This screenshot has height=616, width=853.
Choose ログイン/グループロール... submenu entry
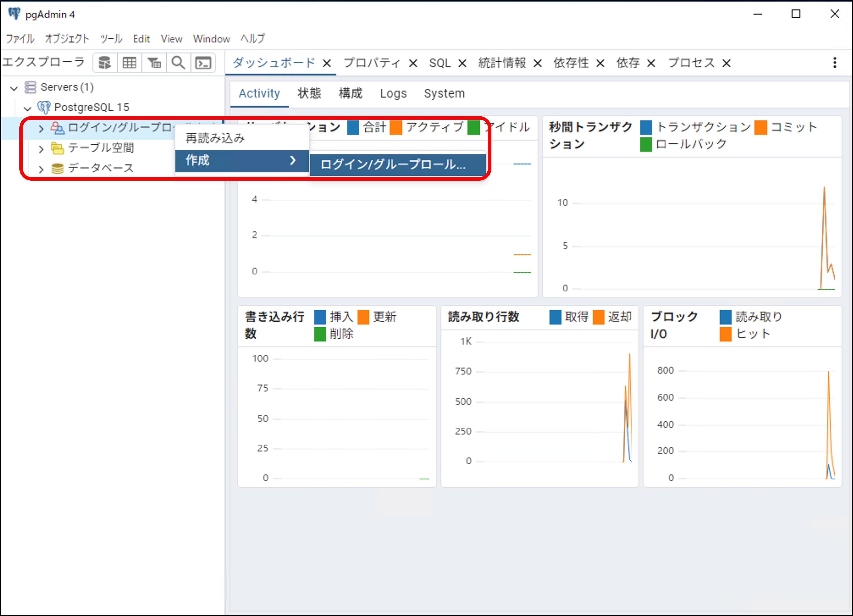pyautogui.click(x=393, y=164)
